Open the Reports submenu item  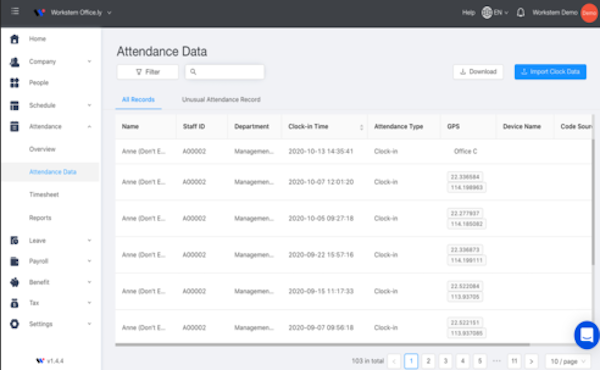click(x=40, y=218)
